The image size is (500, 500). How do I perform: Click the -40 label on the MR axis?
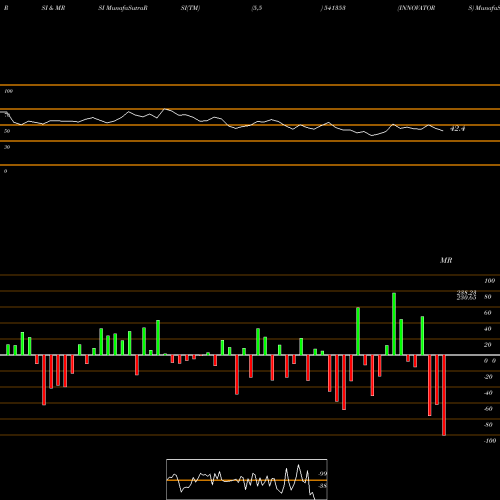point(488,393)
